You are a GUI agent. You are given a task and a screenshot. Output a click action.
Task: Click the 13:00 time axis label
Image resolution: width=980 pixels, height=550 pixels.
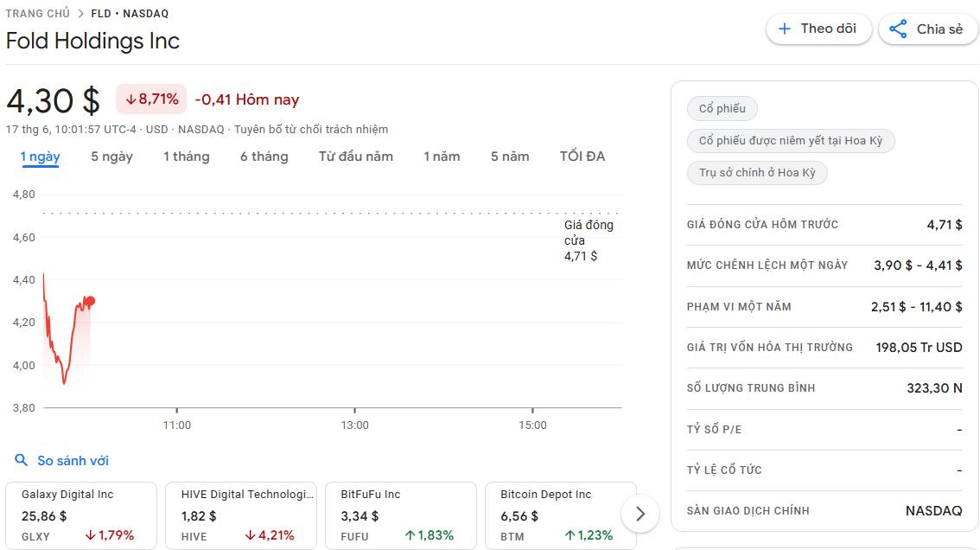[354, 425]
